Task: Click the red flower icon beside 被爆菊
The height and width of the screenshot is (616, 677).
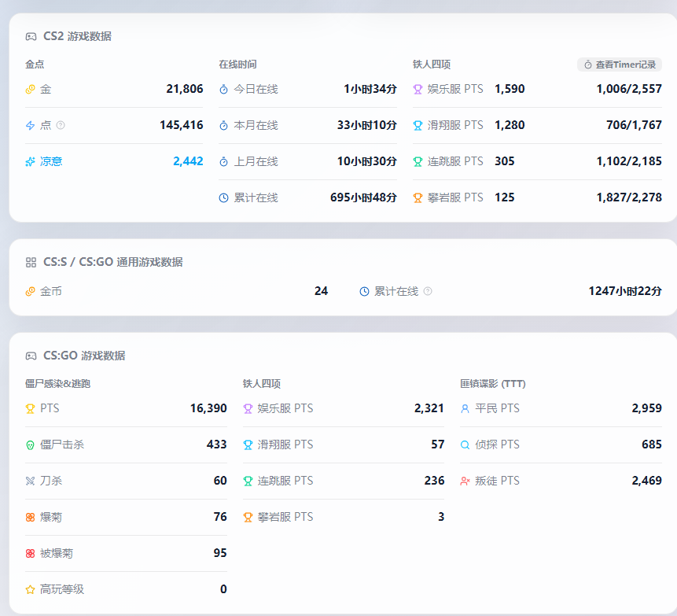Action: [30, 553]
